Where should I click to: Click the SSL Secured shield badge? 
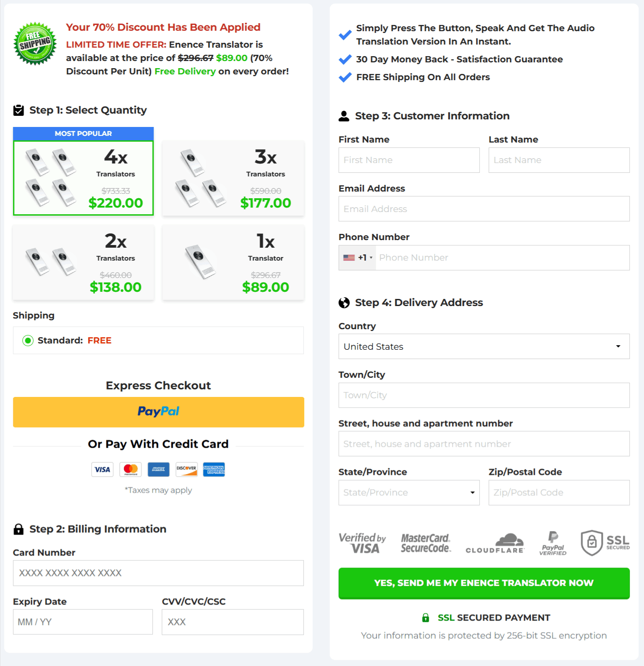pyautogui.click(x=605, y=542)
